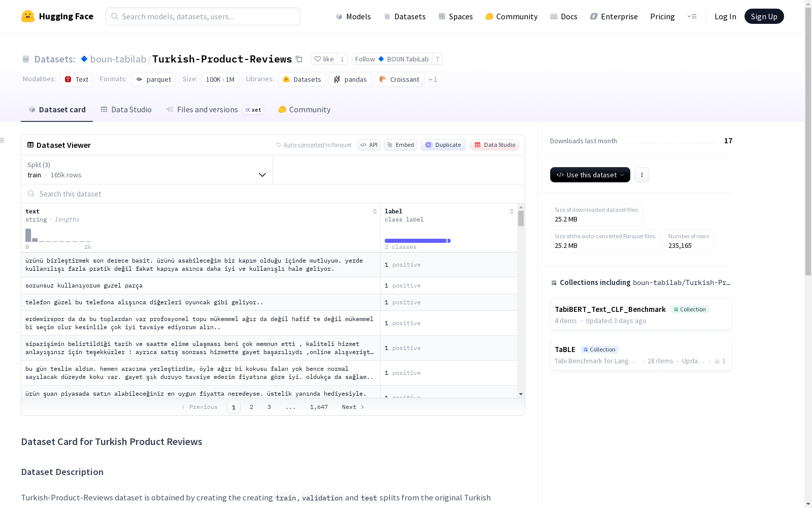The width and height of the screenshot is (812, 508).
Task: Toggle the table of contents sidebar icon at the page's left edge
Action: pos(3,140)
